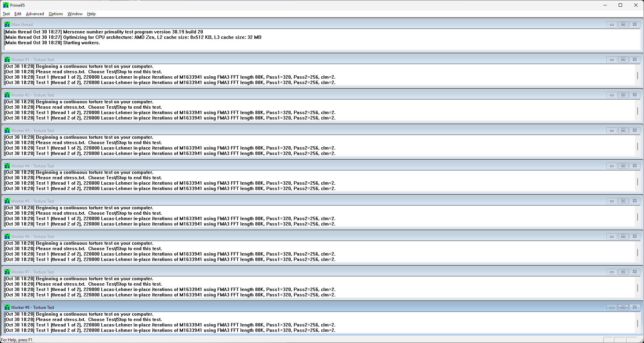Screen dimensions: 644x343
Task: Click the Worker #5 window icon
Action: (7, 201)
